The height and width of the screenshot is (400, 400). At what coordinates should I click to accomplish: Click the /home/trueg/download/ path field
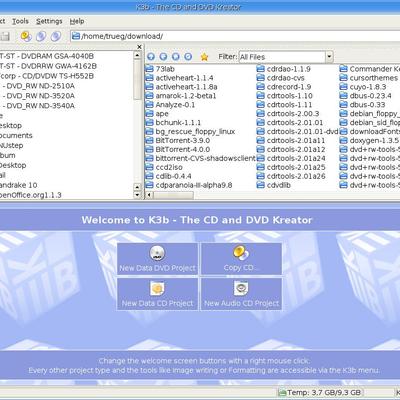[x=235, y=36]
